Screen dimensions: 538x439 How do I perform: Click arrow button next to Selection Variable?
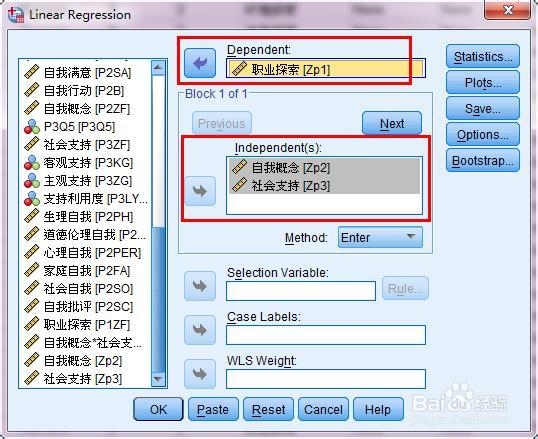200,286
